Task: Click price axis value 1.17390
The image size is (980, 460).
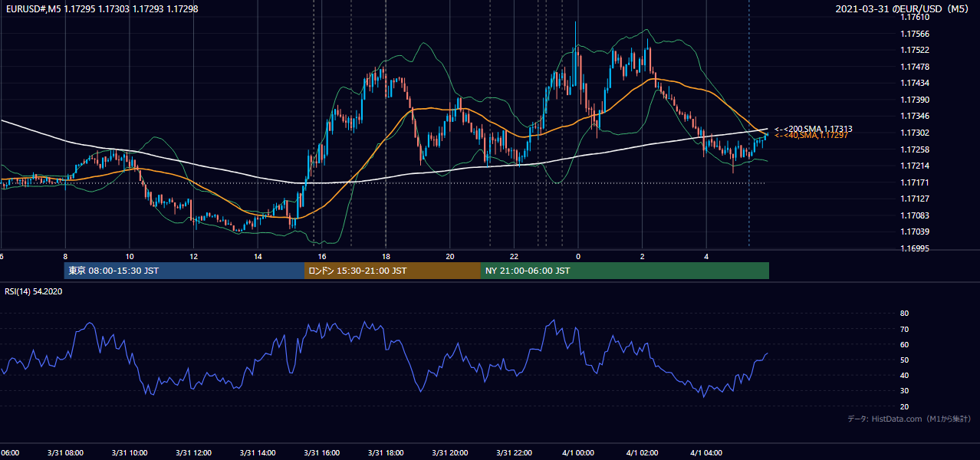Action: click(x=915, y=100)
